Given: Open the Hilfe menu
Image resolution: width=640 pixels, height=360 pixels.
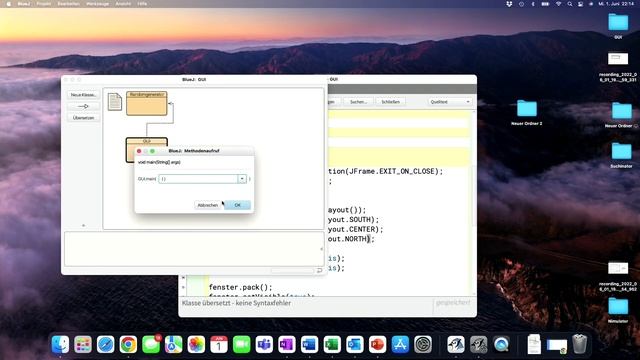Looking at the screenshot, I should [x=142, y=4].
